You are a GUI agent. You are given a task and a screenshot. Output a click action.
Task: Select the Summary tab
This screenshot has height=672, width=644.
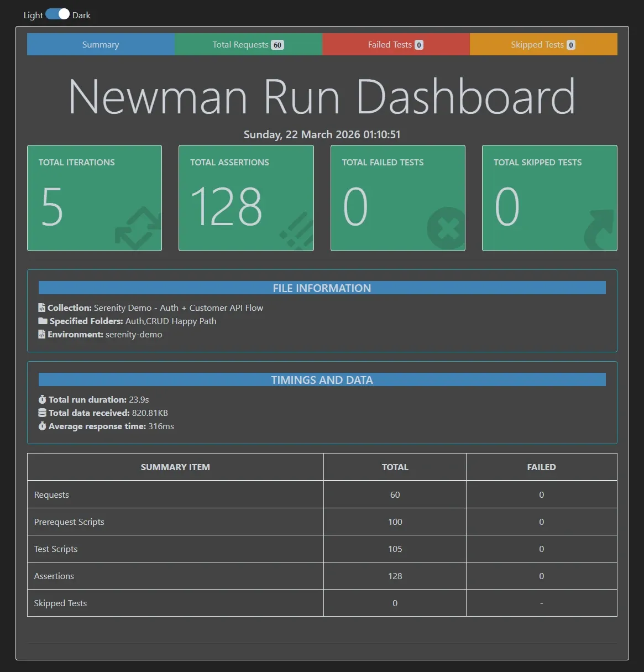click(101, 44)
